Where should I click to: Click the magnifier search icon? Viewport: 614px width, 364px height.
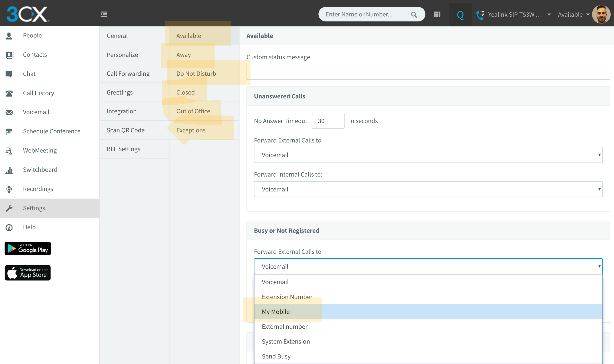point(414,15)
